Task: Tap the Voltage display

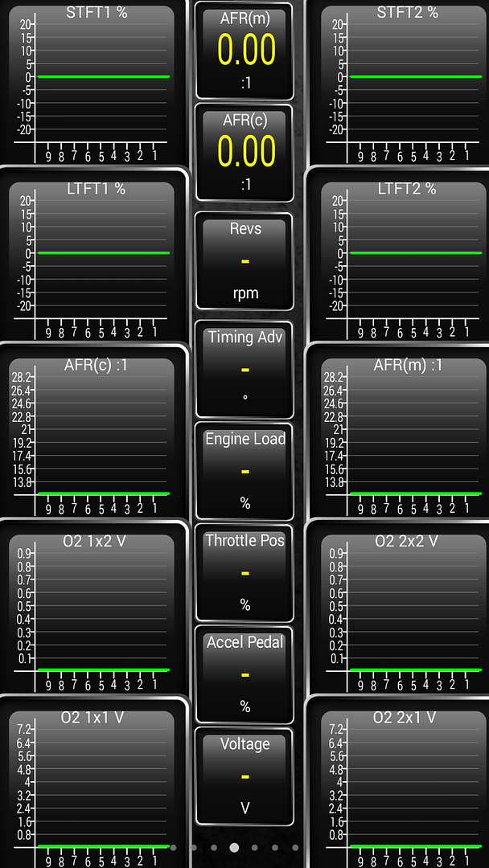Action: point(245,776)
